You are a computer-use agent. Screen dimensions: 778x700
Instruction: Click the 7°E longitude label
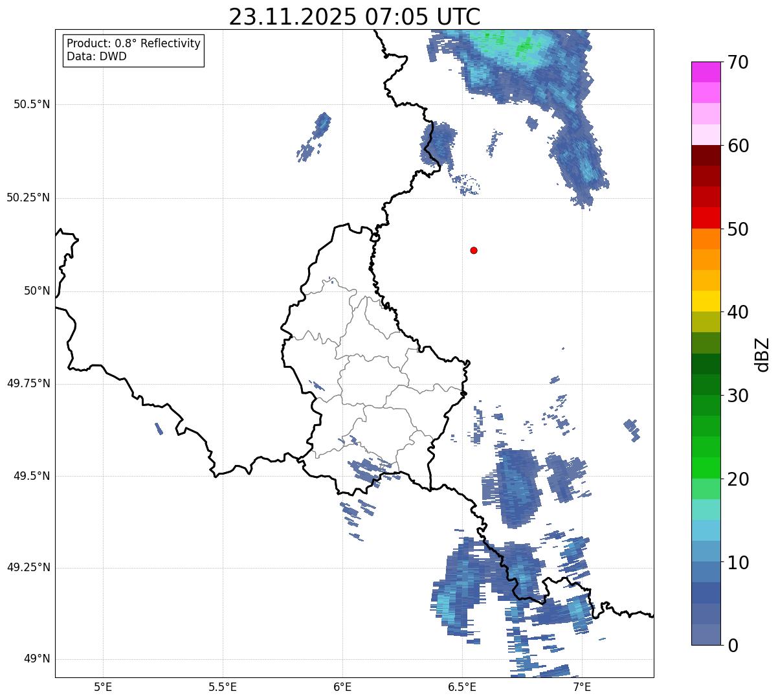pos(582,687)
